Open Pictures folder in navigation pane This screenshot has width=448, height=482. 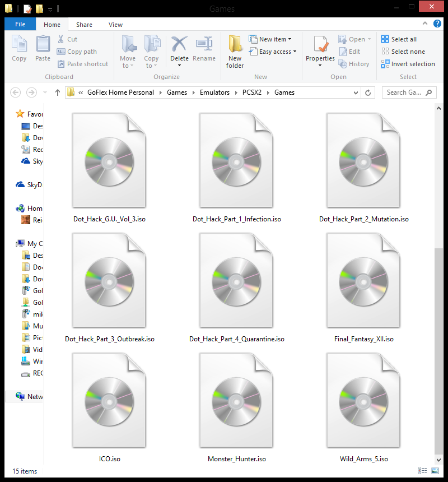click(x=32, y=337)
